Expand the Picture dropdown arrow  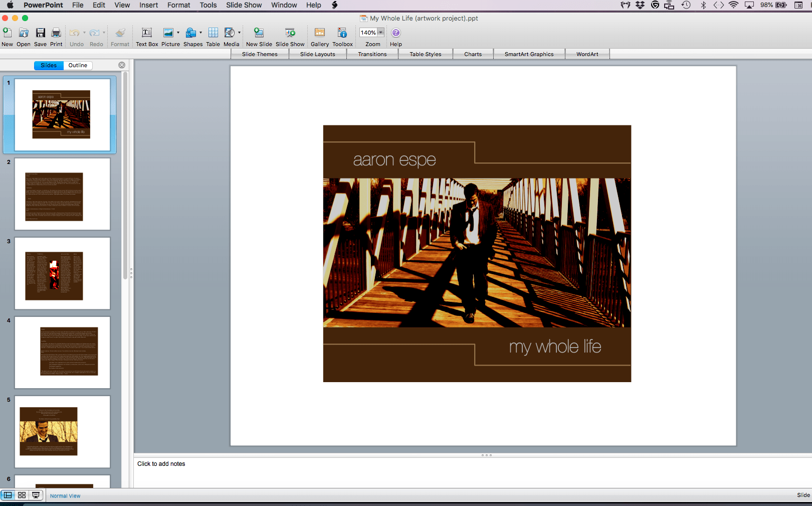pos(178,33)
